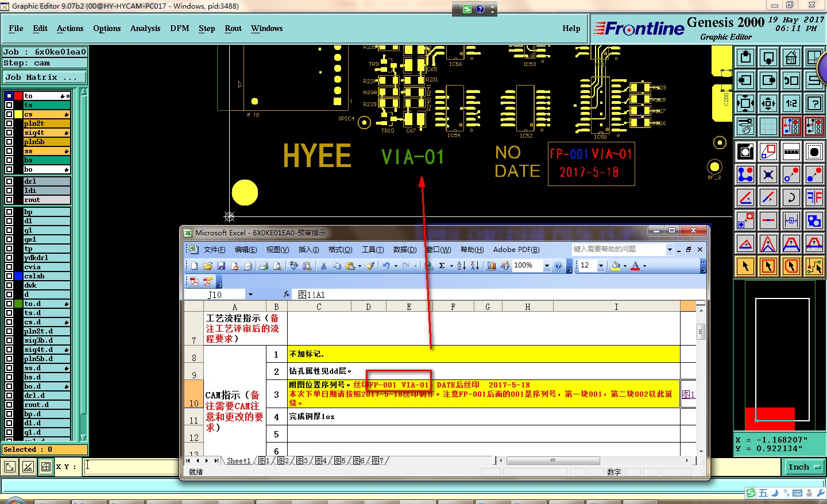Open the Excel fill color dropdown arrow

click(625, 266)
